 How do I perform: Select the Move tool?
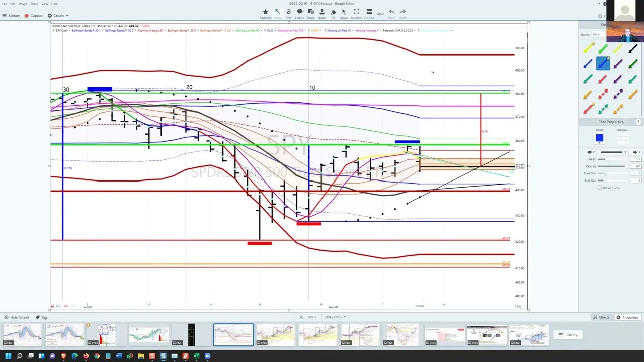[344, 14]
